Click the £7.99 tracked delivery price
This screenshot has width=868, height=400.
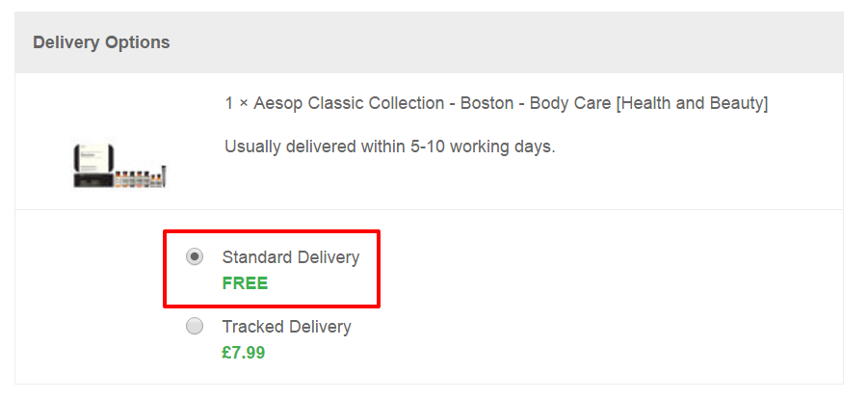[x=244, y=353]
